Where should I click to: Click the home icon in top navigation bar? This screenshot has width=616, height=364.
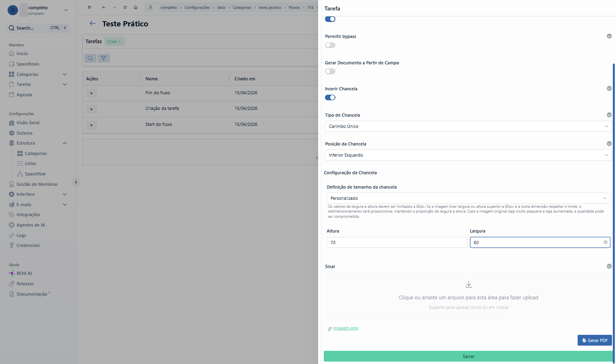(136, 8)
